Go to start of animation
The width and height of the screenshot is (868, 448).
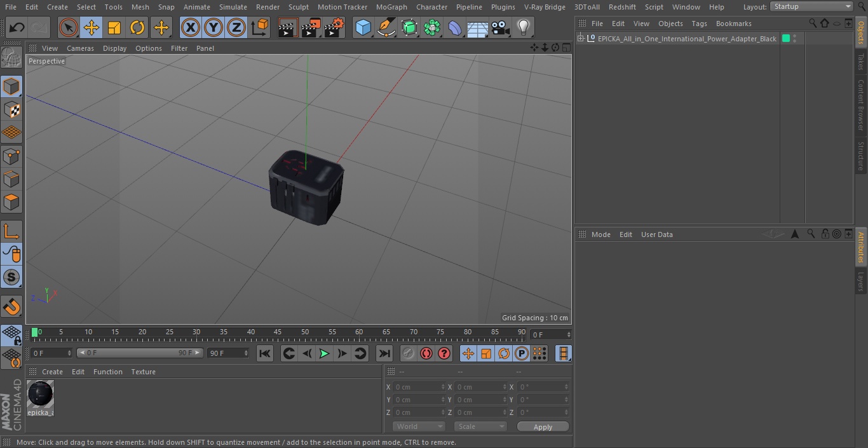(265, 353)
